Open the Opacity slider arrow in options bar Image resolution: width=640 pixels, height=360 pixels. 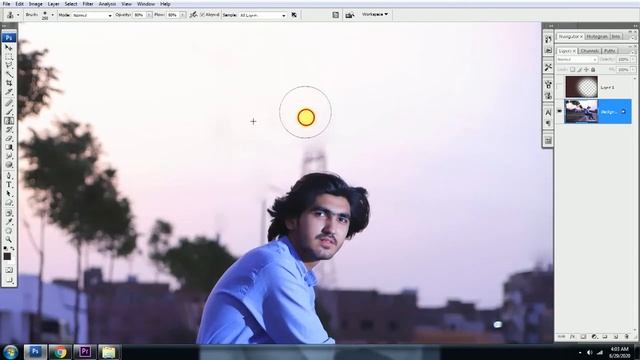pos(149,15)
